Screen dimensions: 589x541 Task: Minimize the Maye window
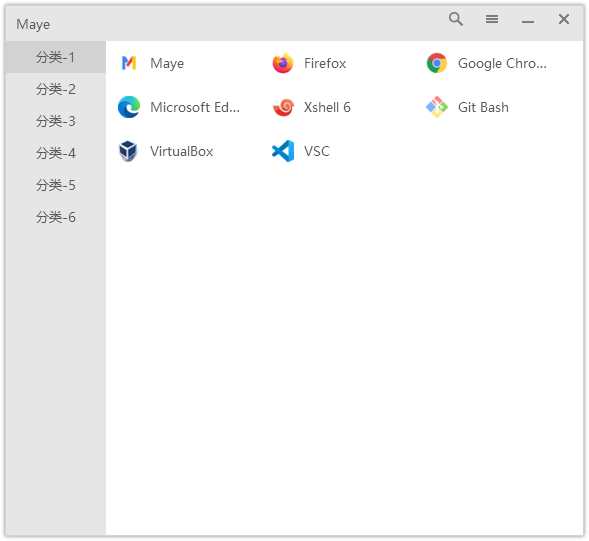(x=528, y=21)
